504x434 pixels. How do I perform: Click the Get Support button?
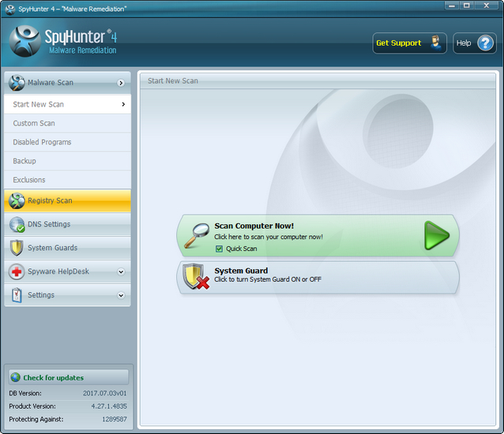409,43
